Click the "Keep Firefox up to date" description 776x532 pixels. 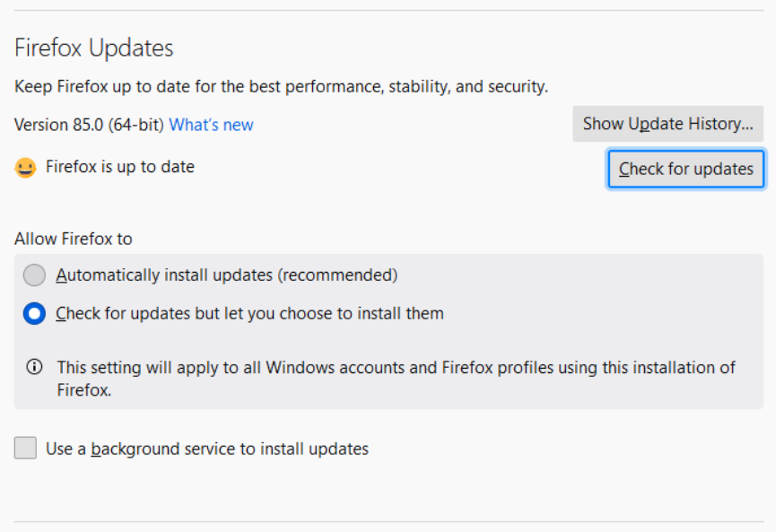tap(281, 87)
